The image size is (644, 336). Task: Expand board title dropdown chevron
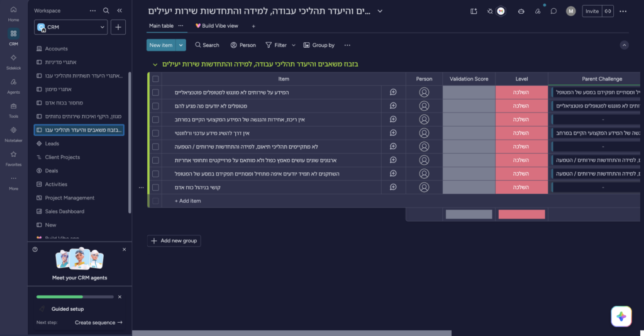(380, 11)
